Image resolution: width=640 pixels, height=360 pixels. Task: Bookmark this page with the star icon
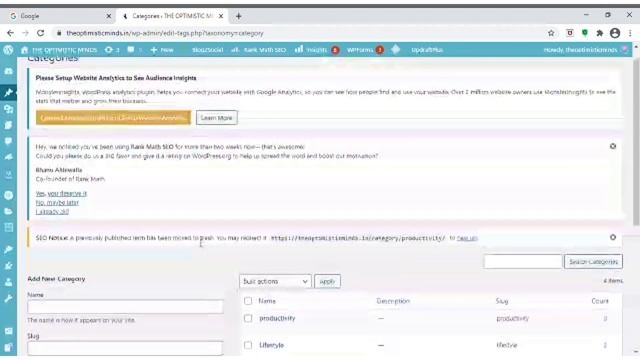point(551,33)
